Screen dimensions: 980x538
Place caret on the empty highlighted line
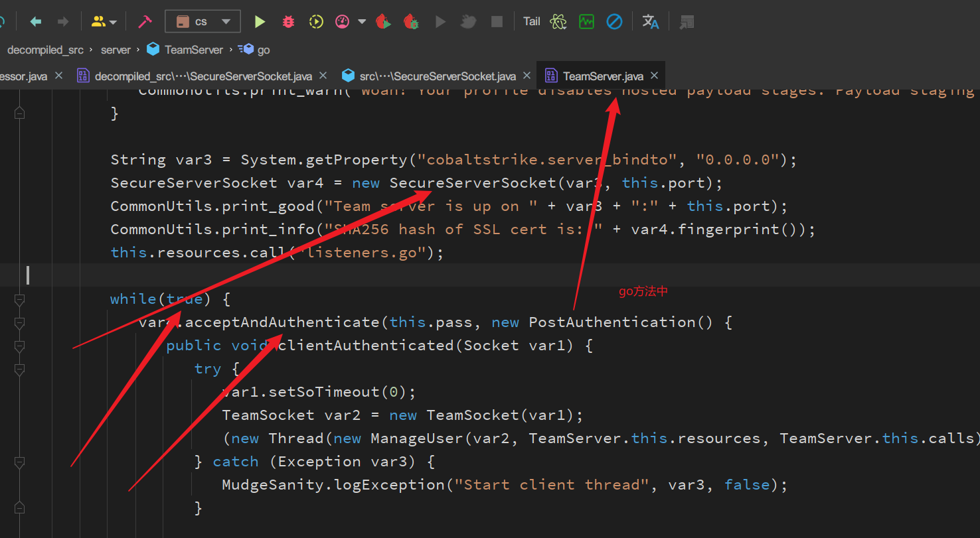pos(490,275)
